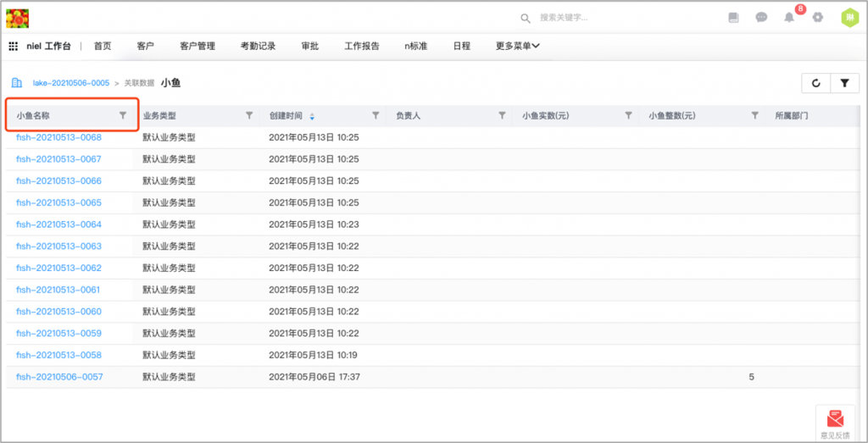This screenshot has width=868, height=443.
Task: Open record fish-20210513-0068
Action: (x=58, y=137)
